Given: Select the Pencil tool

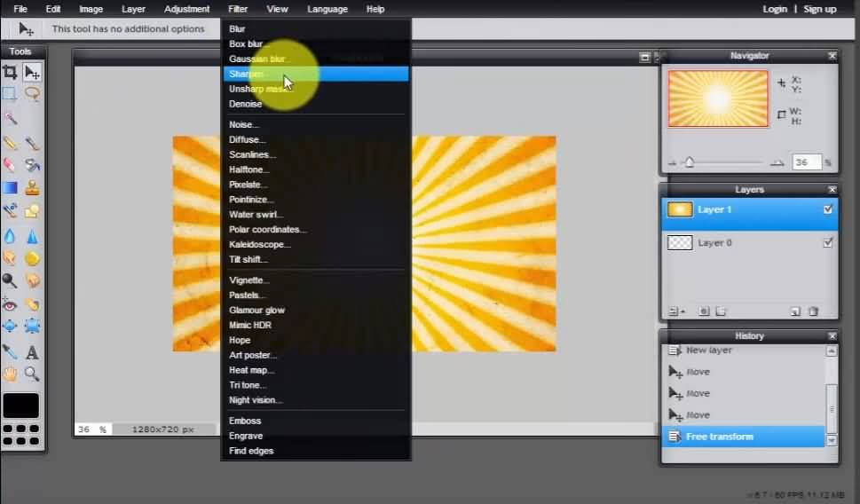Looking at the screenshot, I should point(10,143).
